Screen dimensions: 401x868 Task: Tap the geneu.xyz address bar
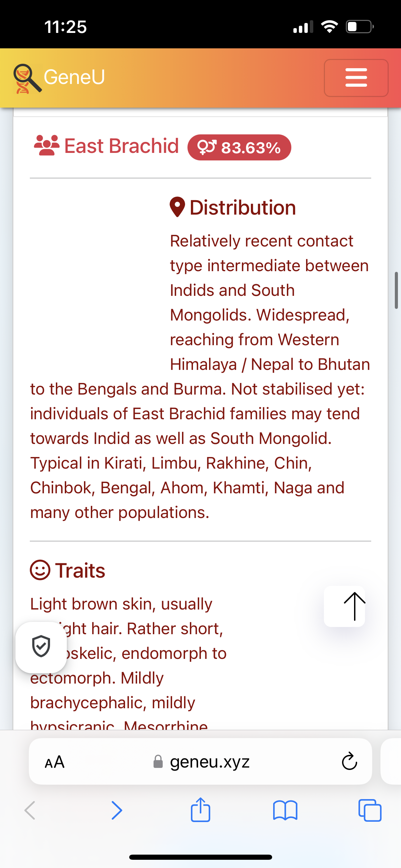[200, 761]
